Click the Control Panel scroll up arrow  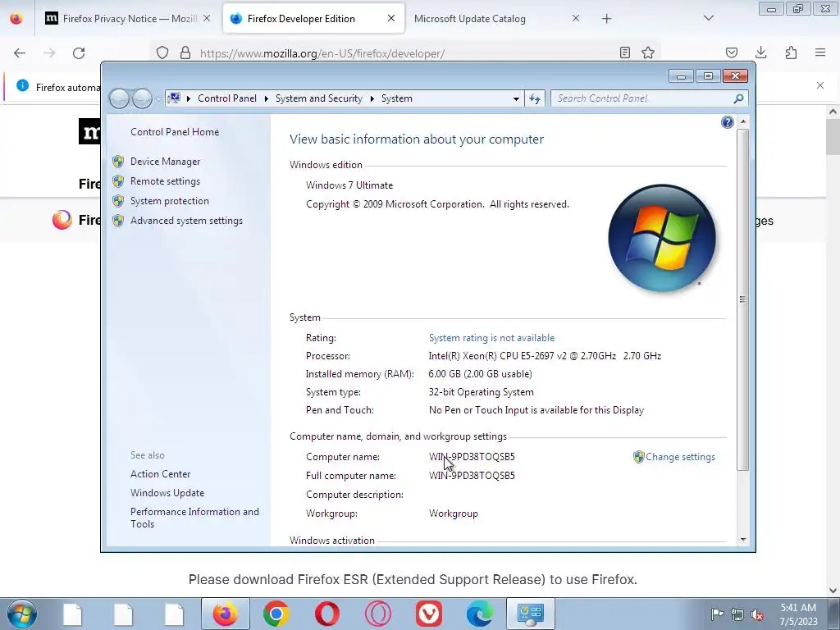tap(743, 121)
